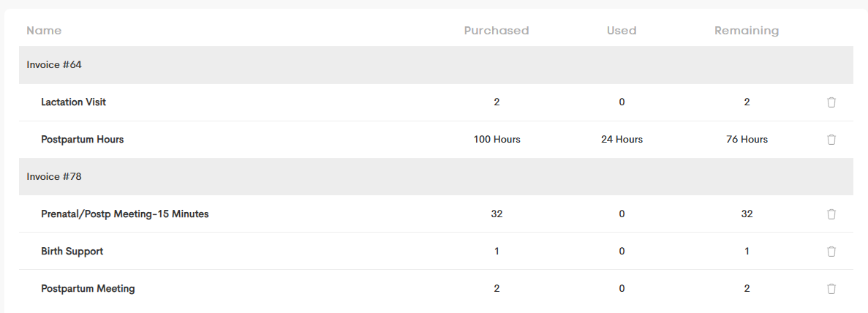Delete the Lactation Visit row via trash icon

pyautogui.click(x=831, y=102)
